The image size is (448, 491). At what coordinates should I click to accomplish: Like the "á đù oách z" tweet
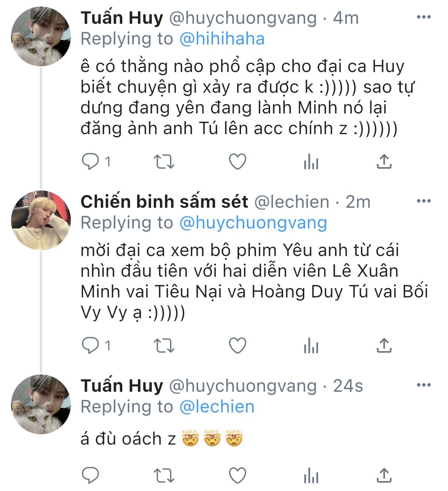pos(237,476)
